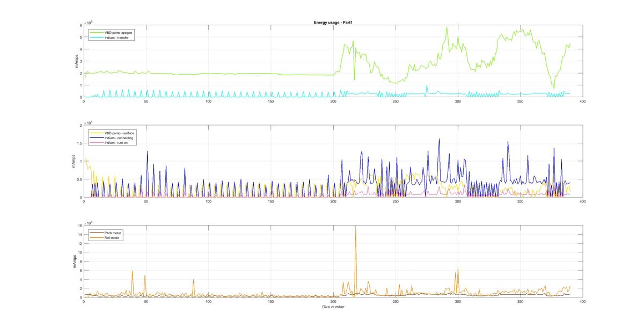Click the '×10^4' exponent label on the middle plot

[x=89, y=122]
